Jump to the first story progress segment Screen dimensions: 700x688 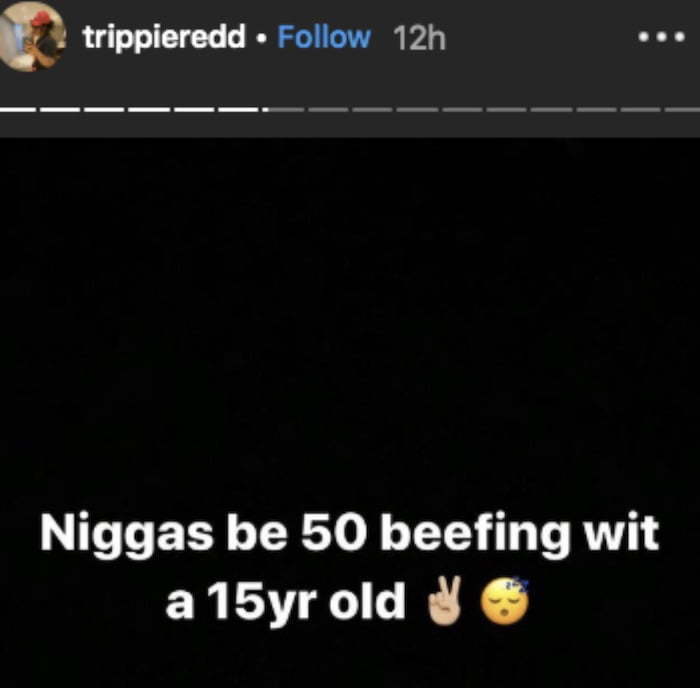18,109
